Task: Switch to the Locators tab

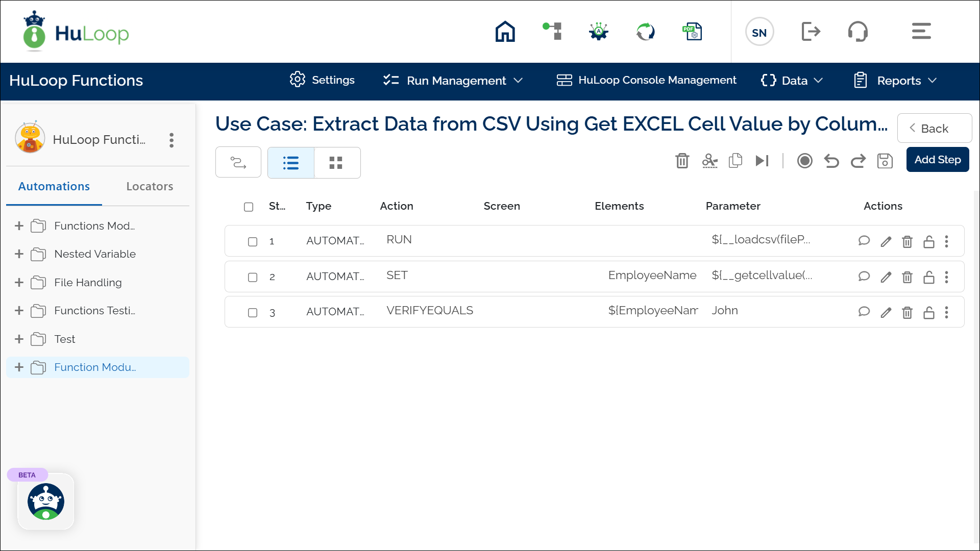Action: point(150,187)
